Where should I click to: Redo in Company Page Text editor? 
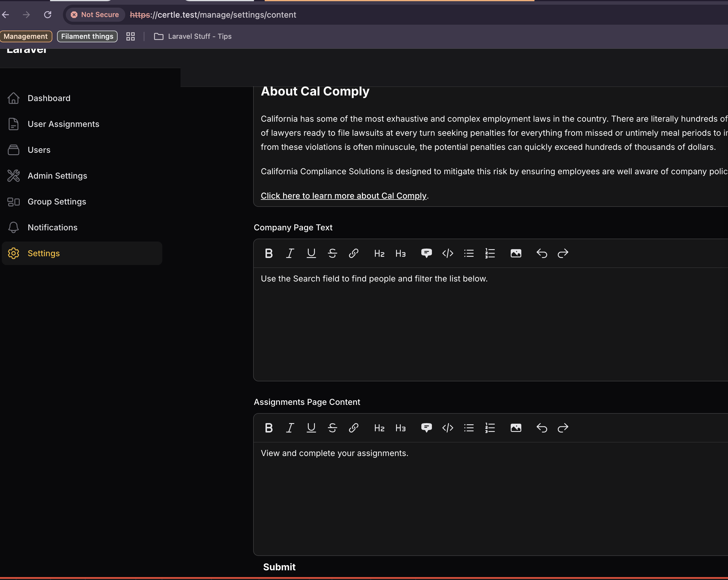tap(563, 253)
